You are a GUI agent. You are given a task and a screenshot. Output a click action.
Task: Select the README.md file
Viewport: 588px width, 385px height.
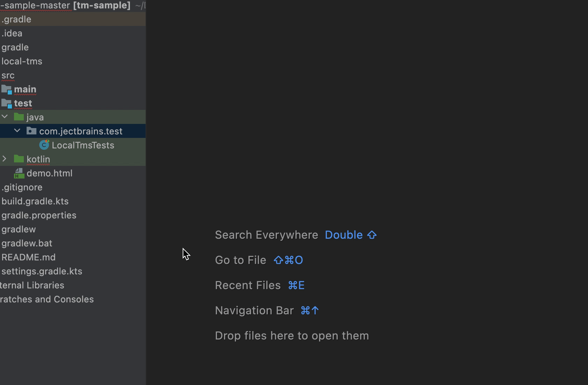point(28,257)
